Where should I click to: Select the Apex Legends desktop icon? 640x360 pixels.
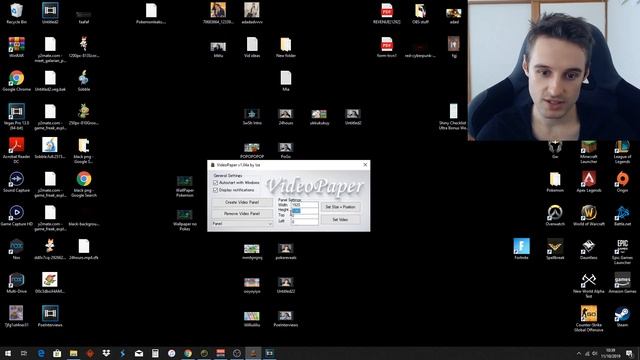[x=589, y=182]
